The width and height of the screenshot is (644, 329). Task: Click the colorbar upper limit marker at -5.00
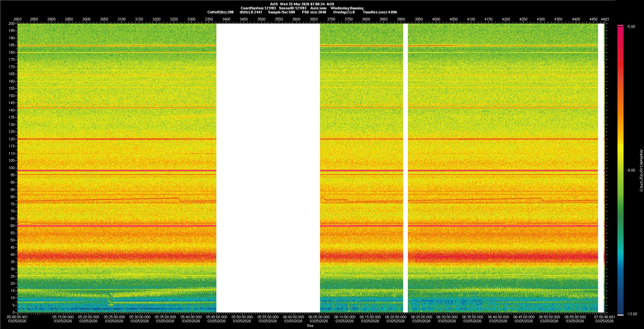click(x=621, y=26)
